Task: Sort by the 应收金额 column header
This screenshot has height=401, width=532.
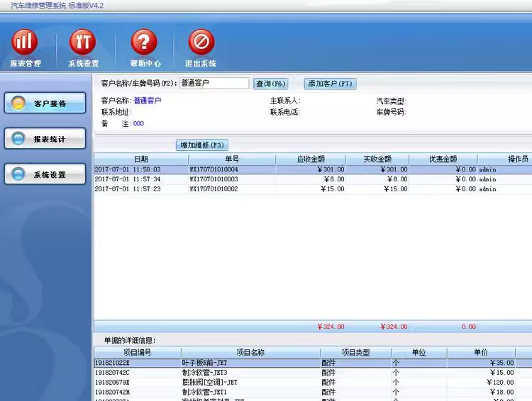Action: 311,159
